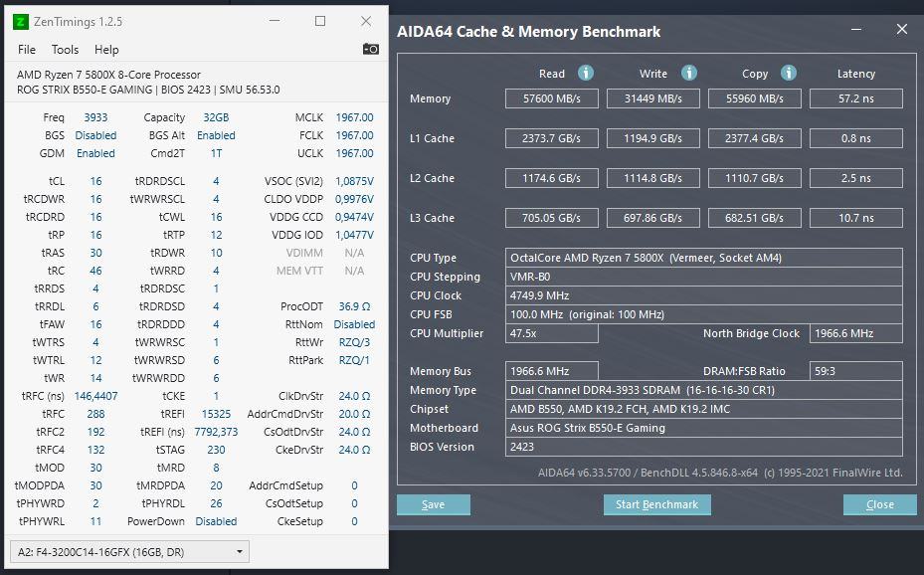
Task: Close the AIDA64 window with the X
Action: (x=901, y=29)
